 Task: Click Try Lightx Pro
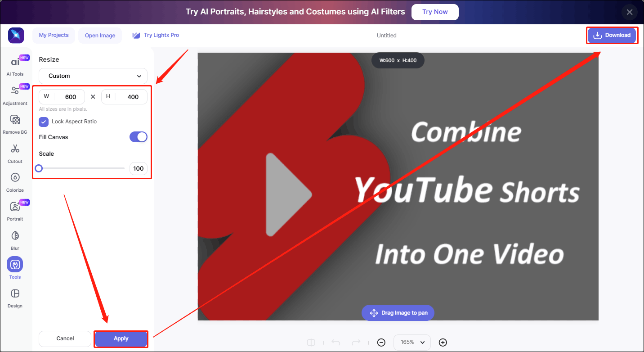coord(156,35)
